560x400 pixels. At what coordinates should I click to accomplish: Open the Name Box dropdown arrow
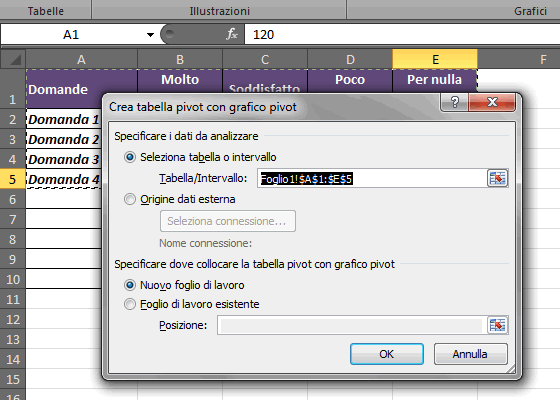tap(150, 35)
